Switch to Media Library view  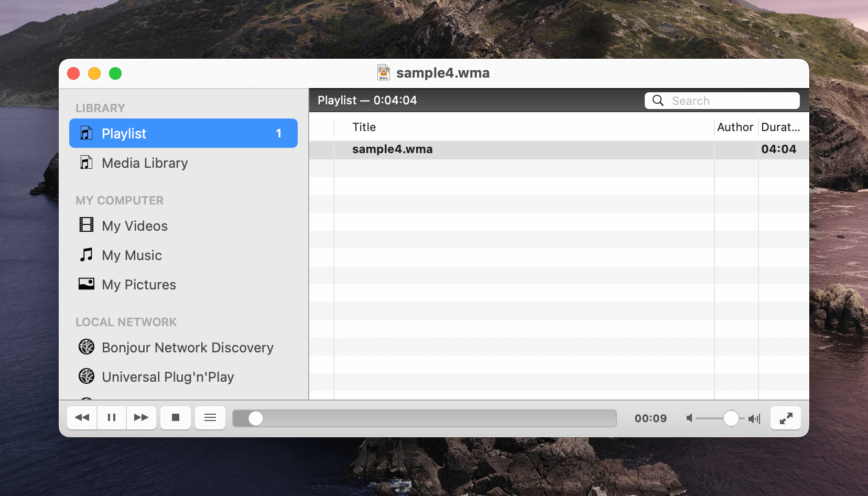coord(145,163)
